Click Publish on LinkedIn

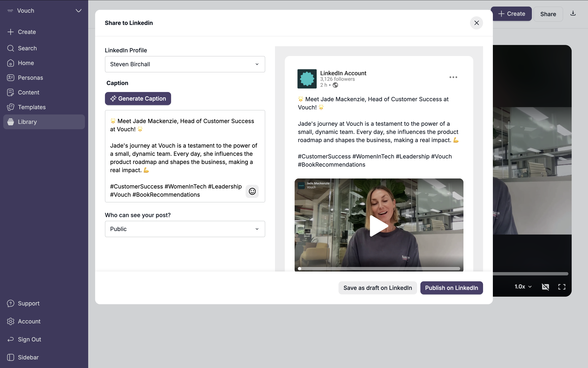(451, 288)
